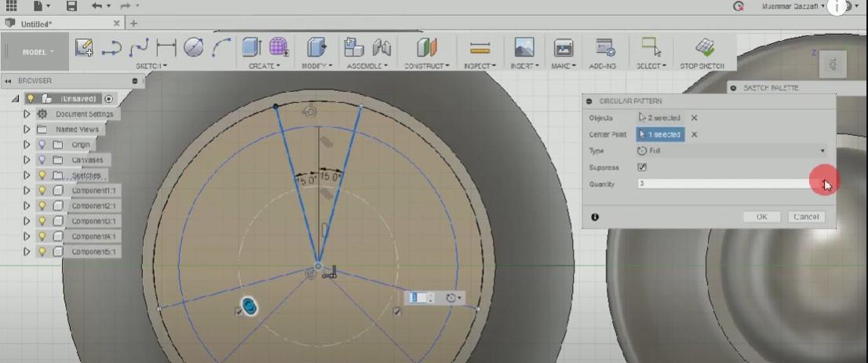Toggle visibility bulb of Component3:1
Image resolution: width=868 pixels, height=363 pixels.
[41, 221]
